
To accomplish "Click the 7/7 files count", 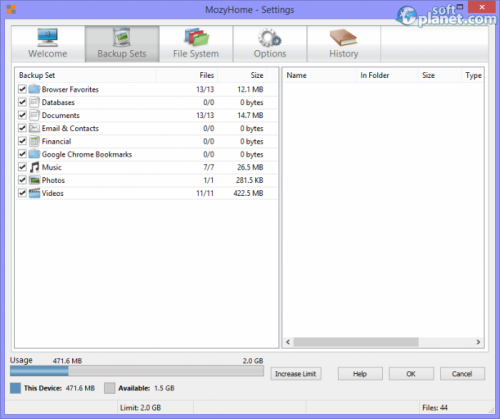I will (209, 167).
